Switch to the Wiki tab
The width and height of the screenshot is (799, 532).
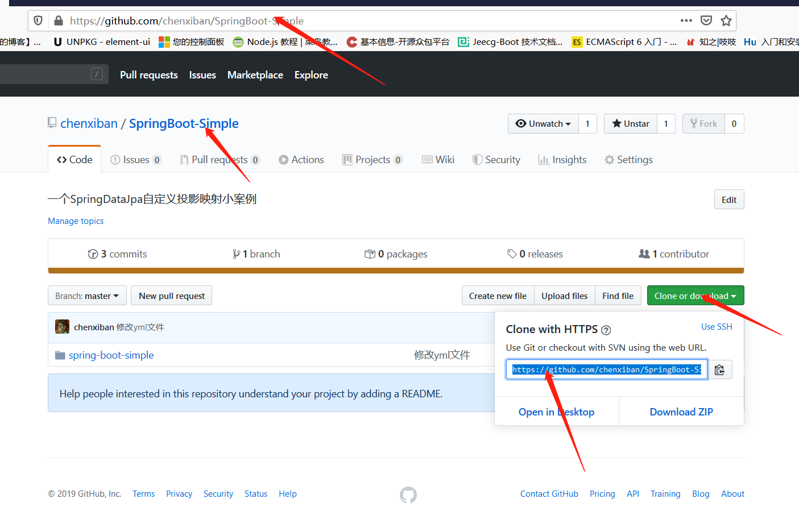coord(438,160)
